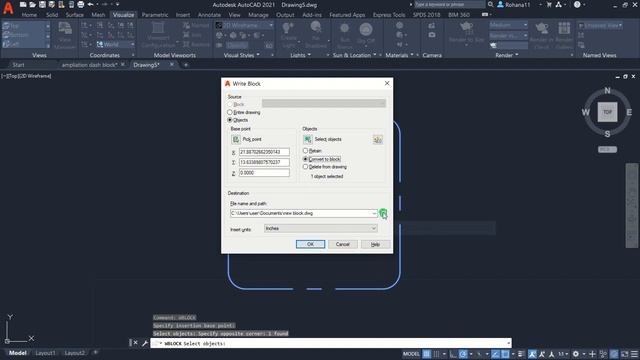Image resolution: width=640 pixels, height=360 pixels.
Task: Open the Annotate ribbon tab
Action: [209, 15]
